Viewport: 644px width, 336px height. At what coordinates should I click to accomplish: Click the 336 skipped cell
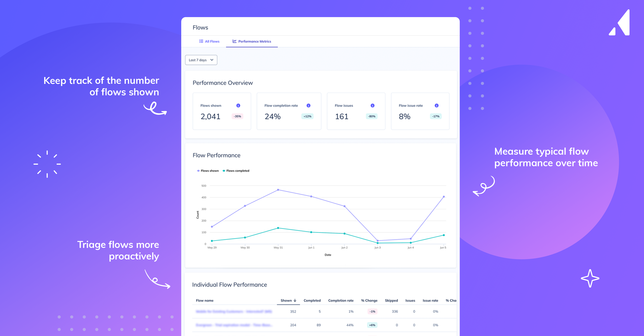[395, 312]
